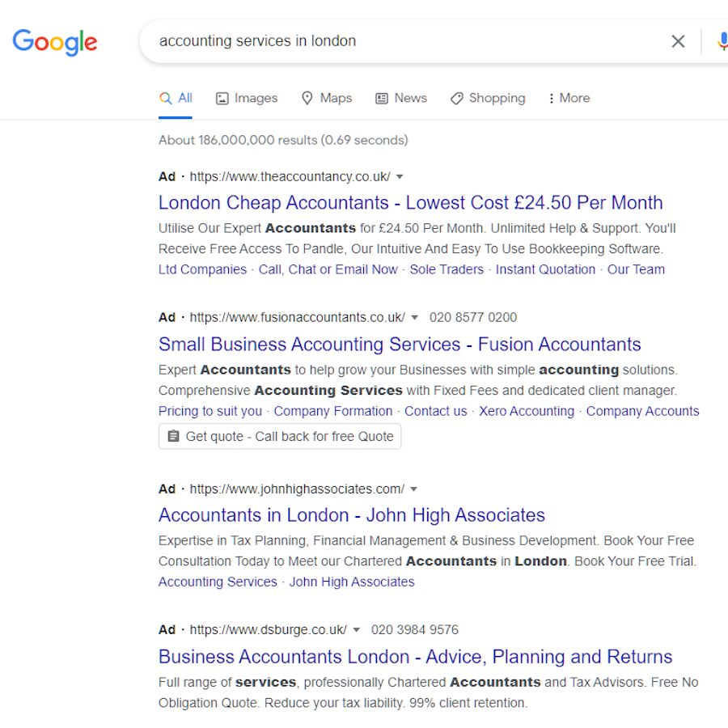Open the More options menu
Image resolution: width=728 pixels, height=728 pixels.
(569, 98)
